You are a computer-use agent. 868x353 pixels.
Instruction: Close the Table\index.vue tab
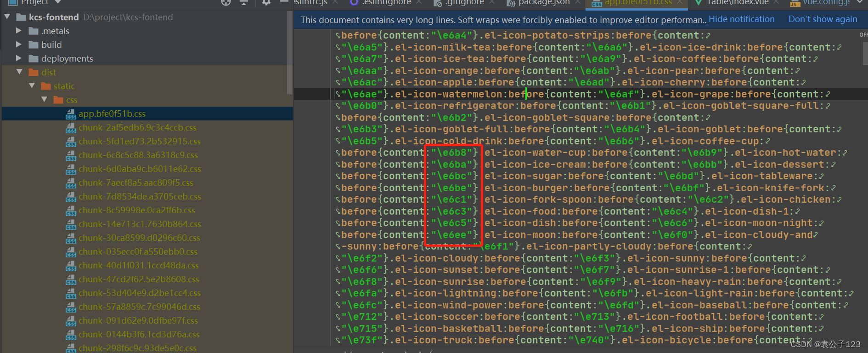pos(777,2)
